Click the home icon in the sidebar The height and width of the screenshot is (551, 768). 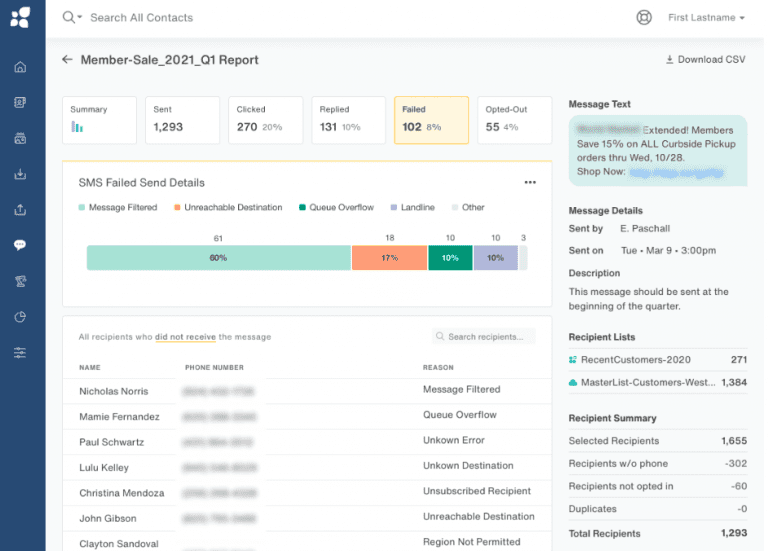coord(20,67)
